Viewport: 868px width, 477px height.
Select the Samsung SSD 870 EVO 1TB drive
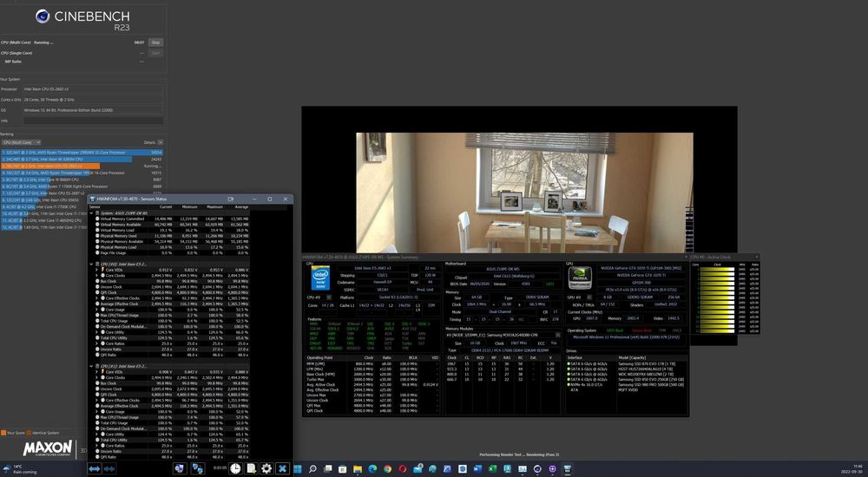pos(626,363)
